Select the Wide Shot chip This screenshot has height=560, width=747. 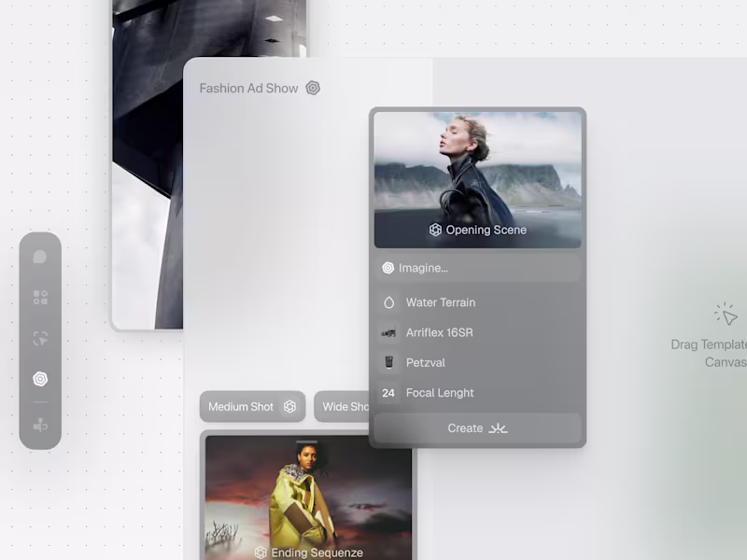click(x=342, y=406)
